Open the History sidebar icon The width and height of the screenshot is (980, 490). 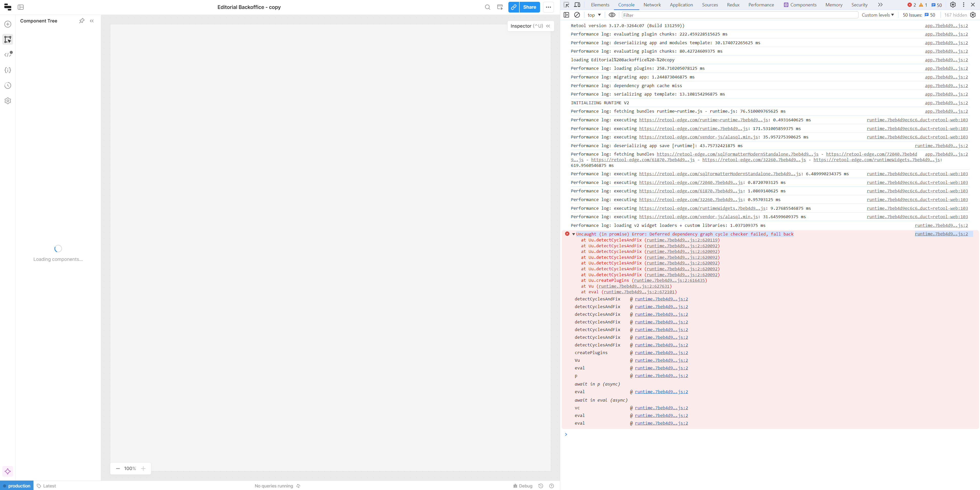tap(8, 85)
